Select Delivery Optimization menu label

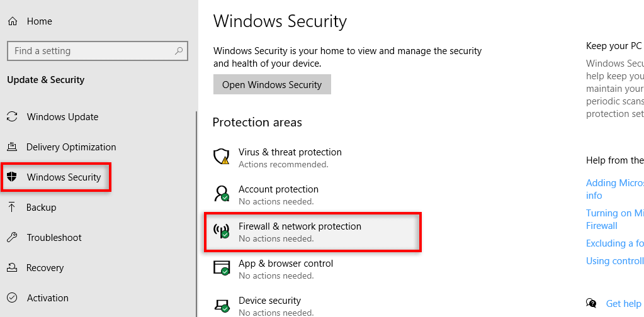click(x=71, y=147)
